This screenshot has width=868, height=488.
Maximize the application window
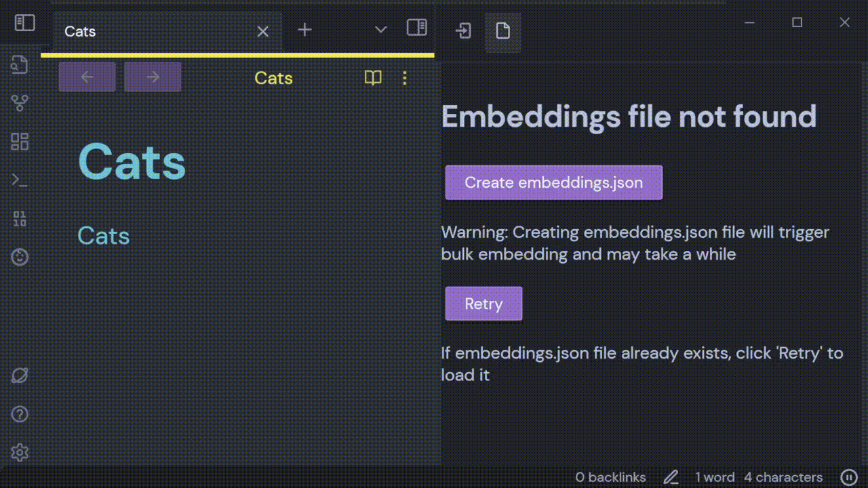click(797, 22)
